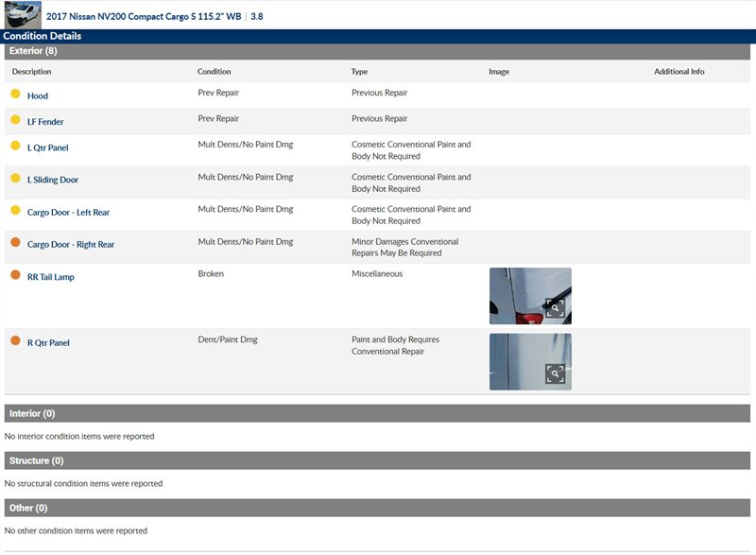The image size is (756, 555).
Task: Collapse the Exterior (8) section
Action: coord(33,51)
